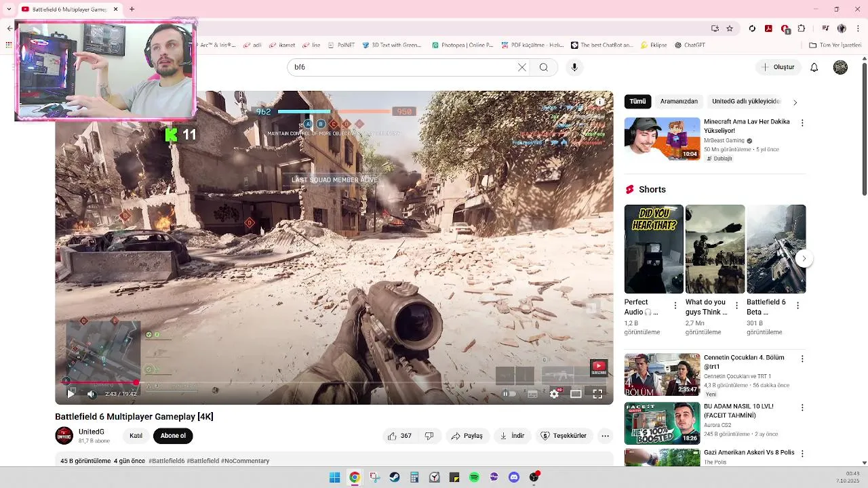The width and height of the screenshot is (868, 488).
Task: Open the player settings gear
Action: point(555,394)
